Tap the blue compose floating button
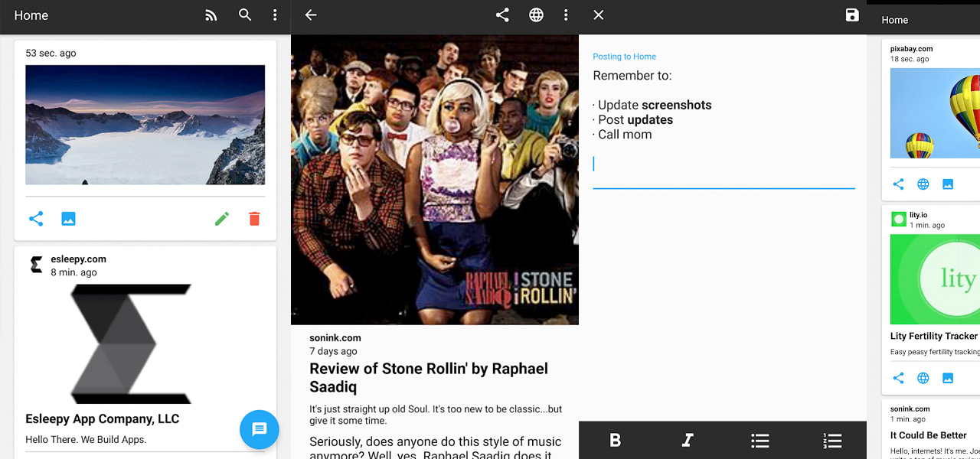This screenshot has height=459, width=980. click(260, 429)
